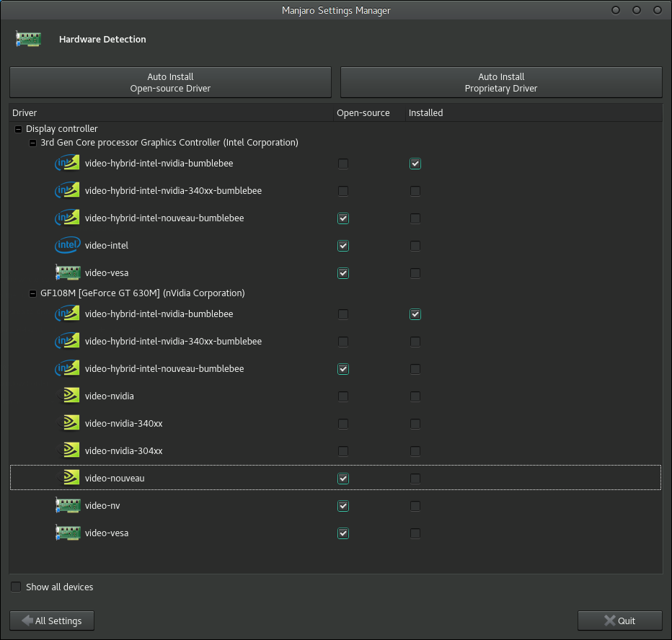Toggle Open-source checkbox for video-nouveau
This screenshot has height=640, width=672.
tap(343, 479)
